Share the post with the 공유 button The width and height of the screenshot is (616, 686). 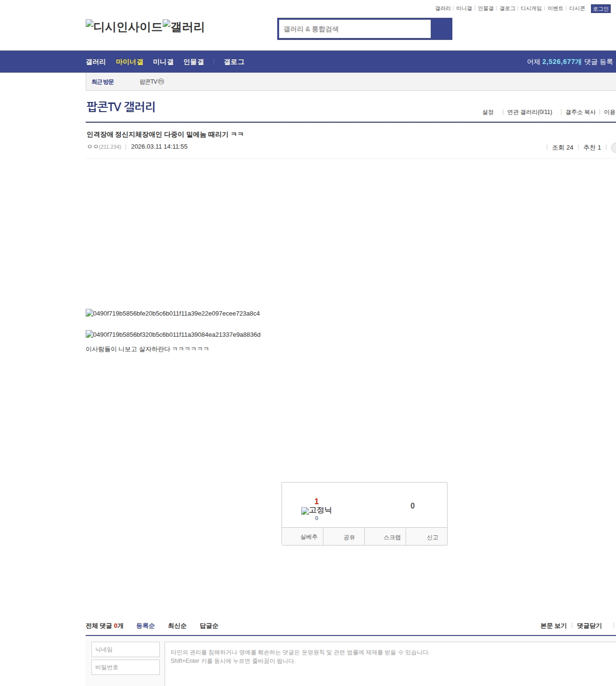click(349, 537)
